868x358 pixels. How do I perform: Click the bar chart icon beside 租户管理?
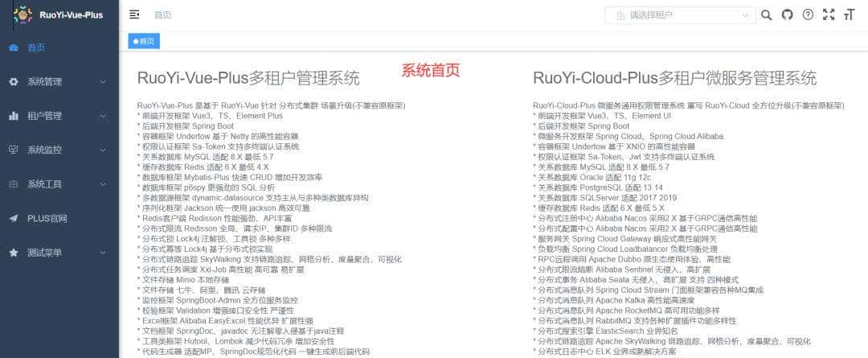point(14,116)
